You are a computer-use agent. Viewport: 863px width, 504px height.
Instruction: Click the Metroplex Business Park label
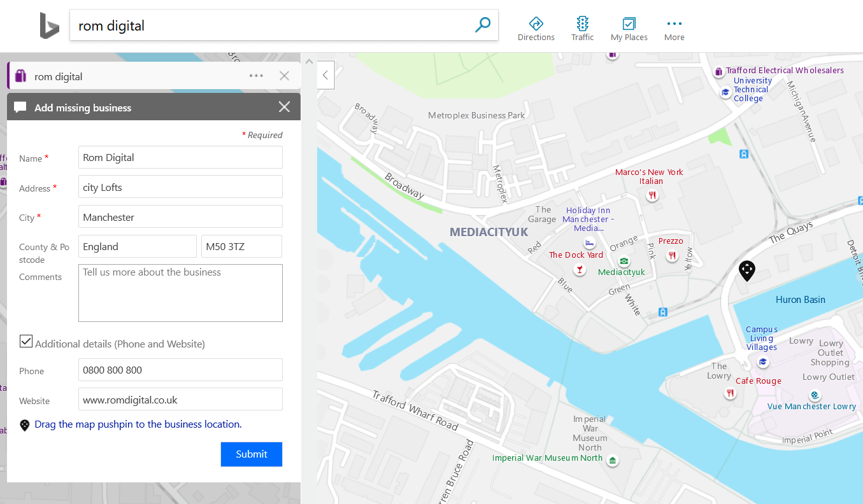pos(477,115)
